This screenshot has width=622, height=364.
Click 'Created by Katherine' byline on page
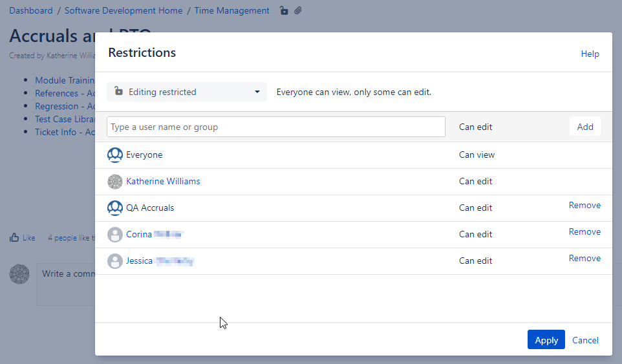[x=52, y=56]
